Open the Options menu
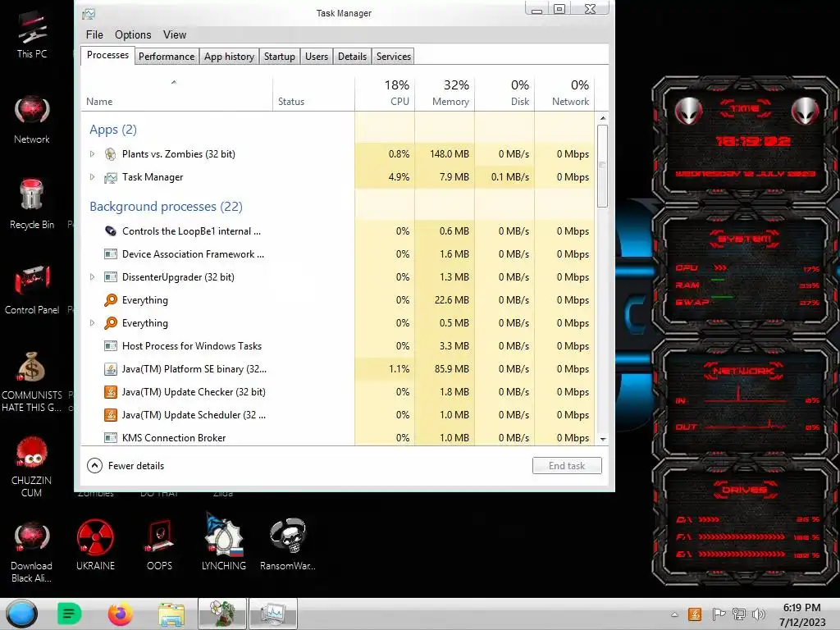Screen dimensions: 840x630 (133, 34)
